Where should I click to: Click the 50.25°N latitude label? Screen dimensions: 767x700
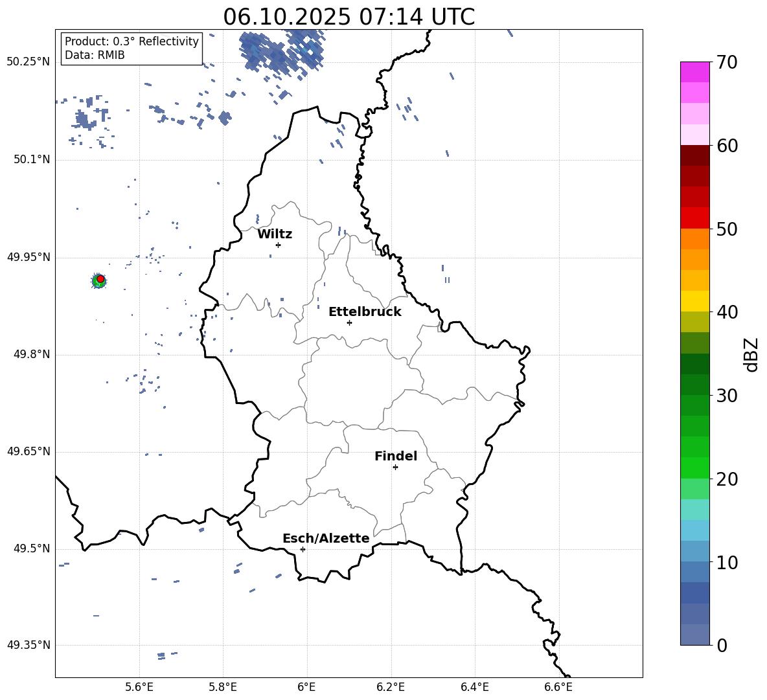29,62
